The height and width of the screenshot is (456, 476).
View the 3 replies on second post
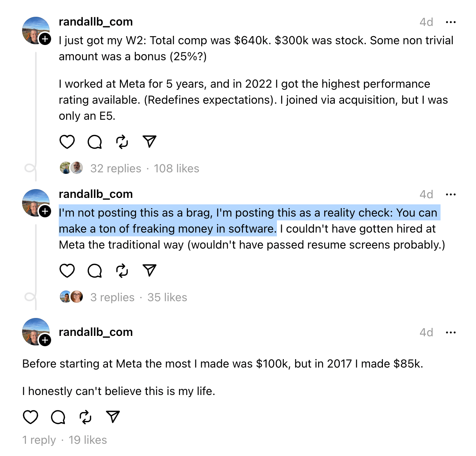point(112,297)
